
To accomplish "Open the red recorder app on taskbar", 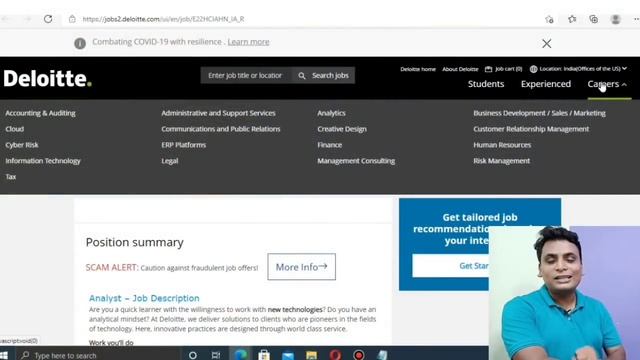I will [359, 355].
